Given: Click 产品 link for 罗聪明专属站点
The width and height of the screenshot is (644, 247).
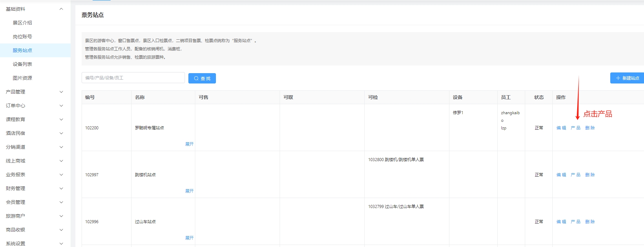Looking at the screenshot, I should click(x=575, y=128).
